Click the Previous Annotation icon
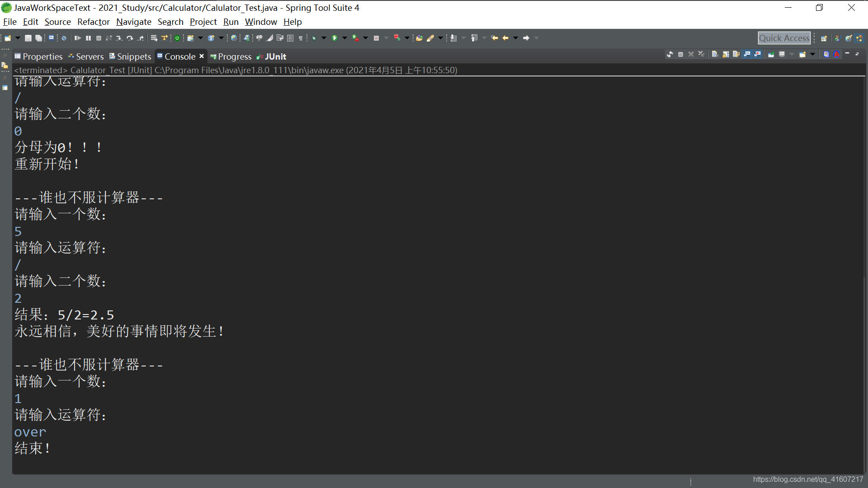 click(x=474, y=38)
